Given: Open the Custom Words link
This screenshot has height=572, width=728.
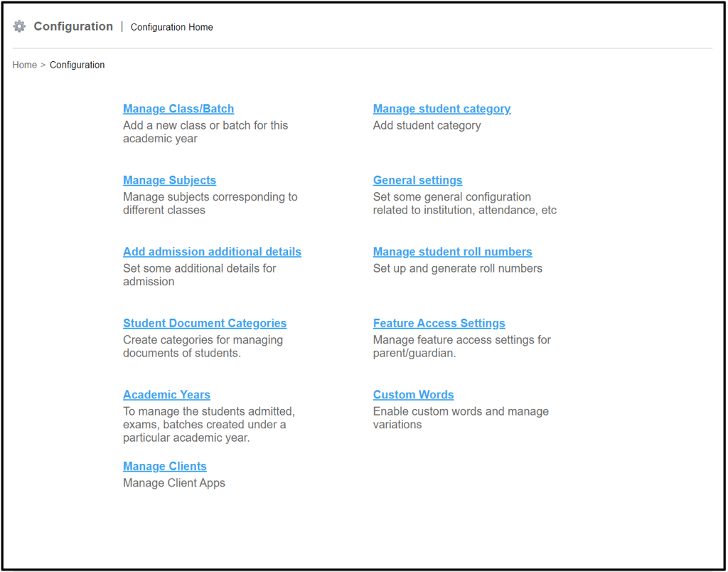Looking at the screenshot, I should (x=413, y=395).
